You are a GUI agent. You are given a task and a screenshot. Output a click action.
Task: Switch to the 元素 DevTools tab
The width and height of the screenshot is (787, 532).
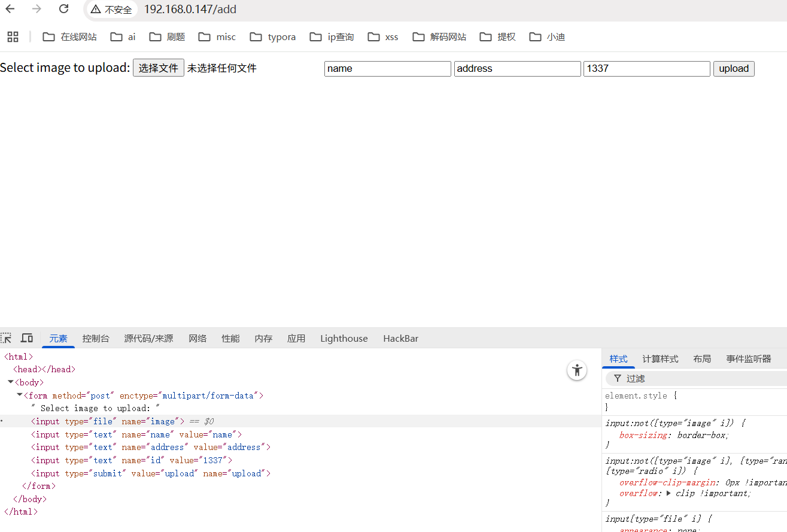click(58, 339)
